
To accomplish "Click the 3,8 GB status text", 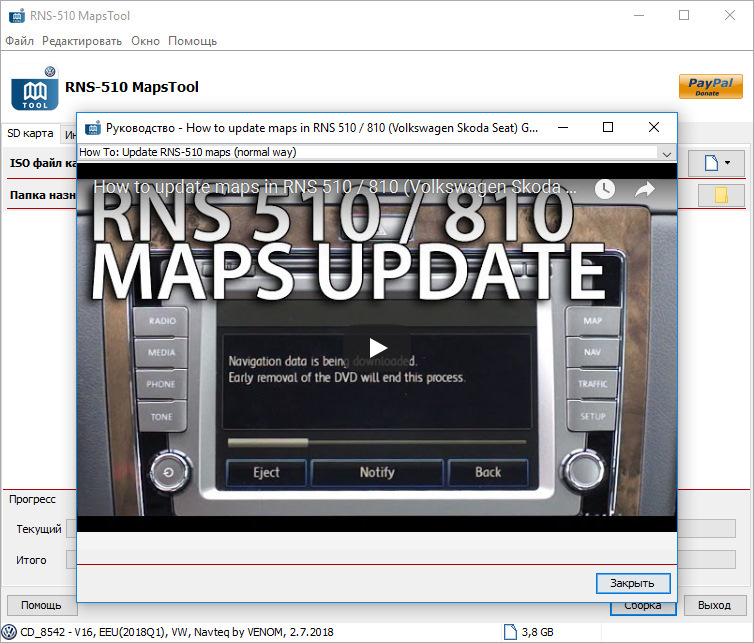I will click(538, 632).
